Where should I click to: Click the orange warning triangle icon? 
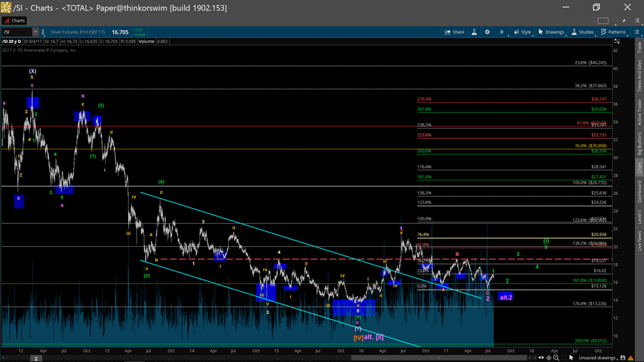tap(631, 358)
